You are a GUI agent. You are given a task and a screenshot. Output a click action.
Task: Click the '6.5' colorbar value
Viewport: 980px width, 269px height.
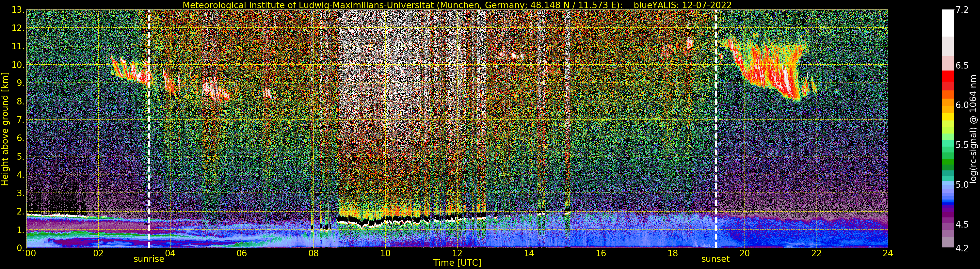pos(962,65)
